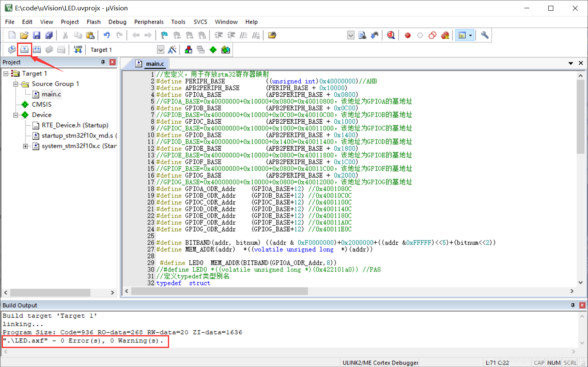
Task: Open the File menu
Action: pyautogui.click(x=10, y=22)
